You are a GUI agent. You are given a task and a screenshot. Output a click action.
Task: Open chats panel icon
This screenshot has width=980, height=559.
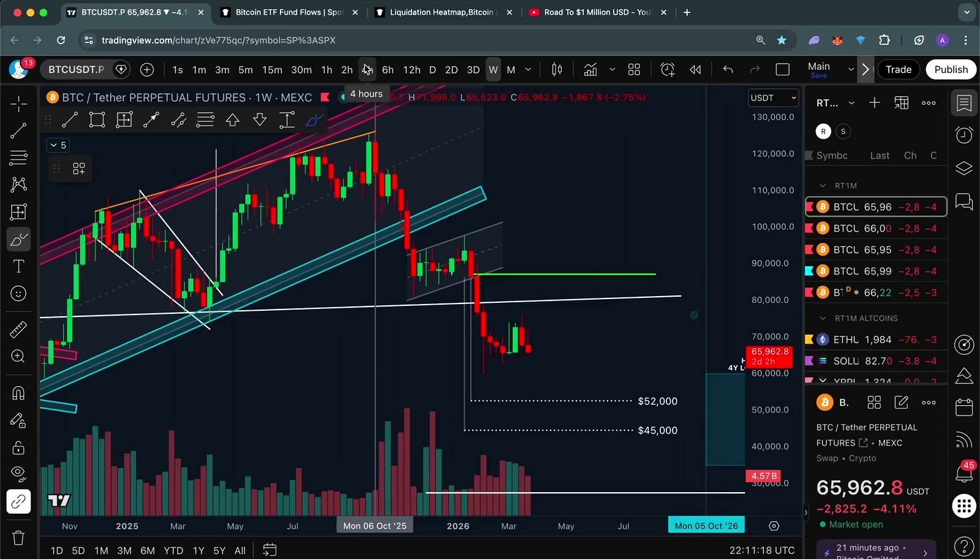coord(964,201)
